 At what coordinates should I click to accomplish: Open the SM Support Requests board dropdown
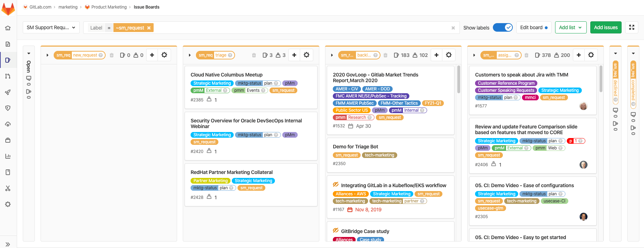pyautogui.click(x=51, y=27)
